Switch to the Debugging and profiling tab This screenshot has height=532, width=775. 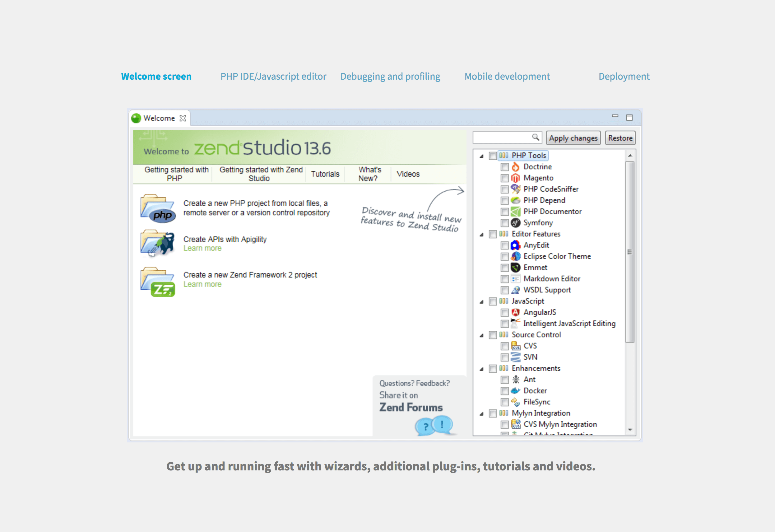tap(390, 76)
